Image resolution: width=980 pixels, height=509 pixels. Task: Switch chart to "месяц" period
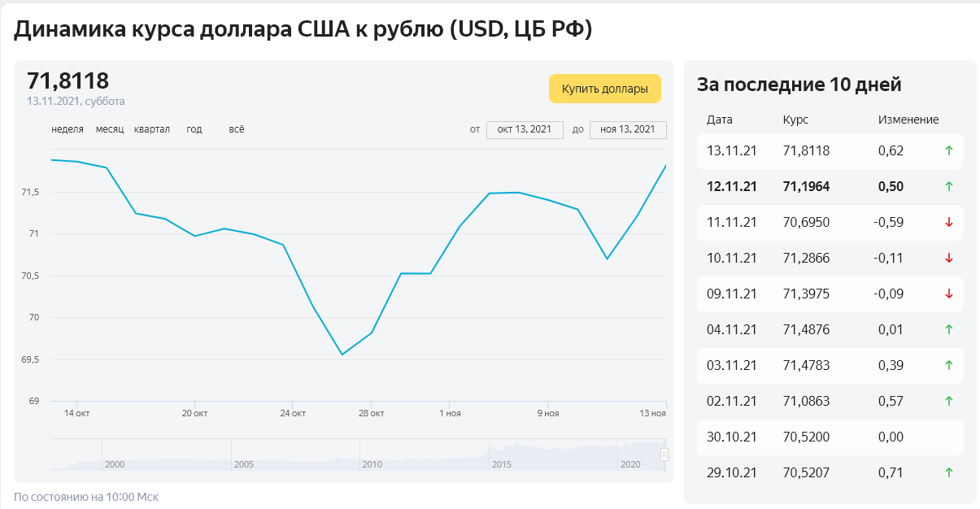tap(110, 129)
